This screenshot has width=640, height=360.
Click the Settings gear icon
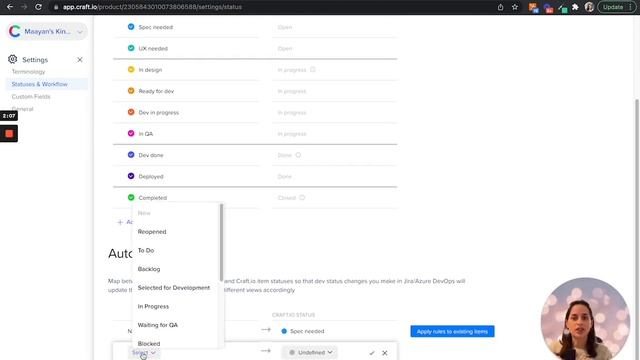pos(13,59)
